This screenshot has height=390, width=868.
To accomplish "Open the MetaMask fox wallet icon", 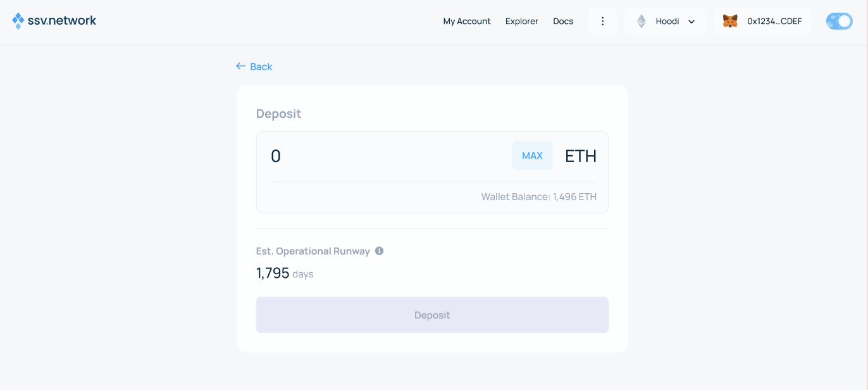I will coord(731,20).
